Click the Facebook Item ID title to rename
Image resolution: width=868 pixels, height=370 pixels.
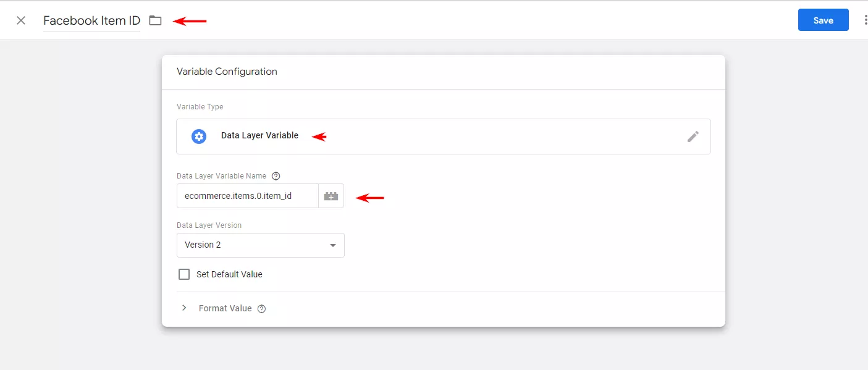click(91, 20)
